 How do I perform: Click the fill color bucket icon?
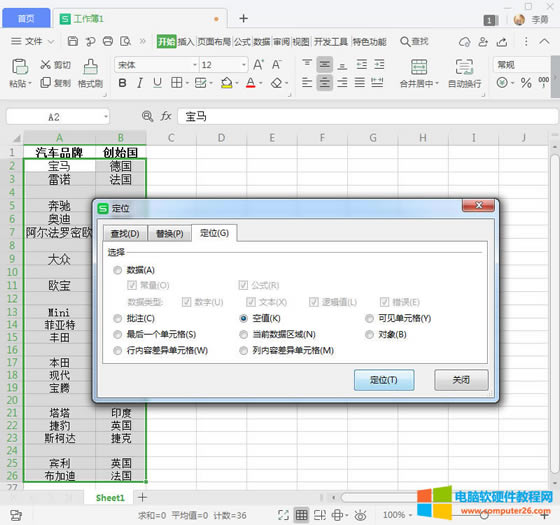pyautogui.click(x=226, y=83)
